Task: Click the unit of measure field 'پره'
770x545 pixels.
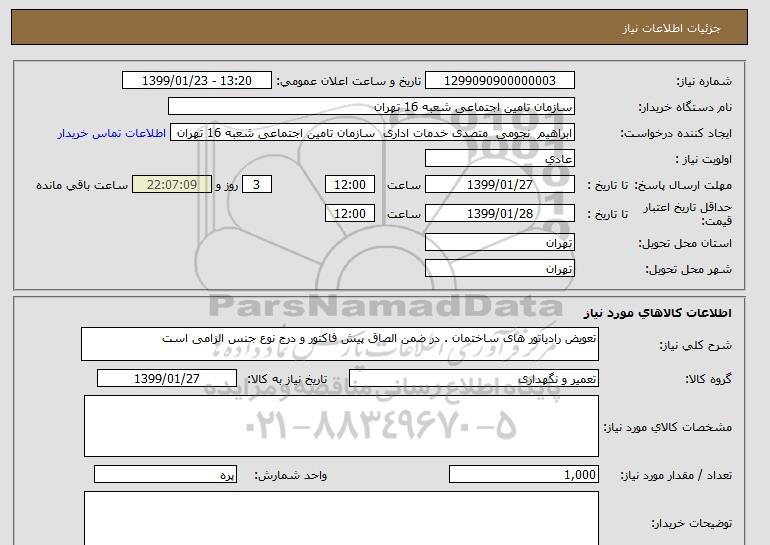Action: [x=165, y=475]
